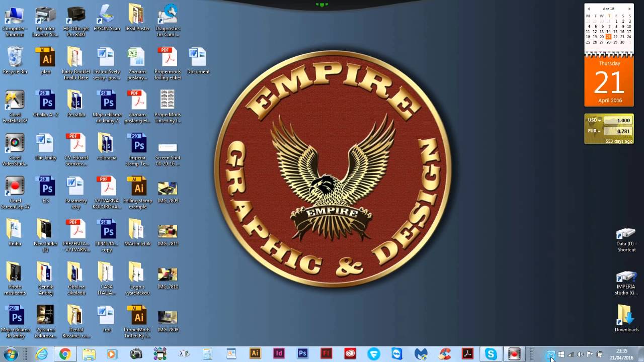Open the Downloads folder icon
This screenshot has height=362, width=644.
click(x=626, y=318)
